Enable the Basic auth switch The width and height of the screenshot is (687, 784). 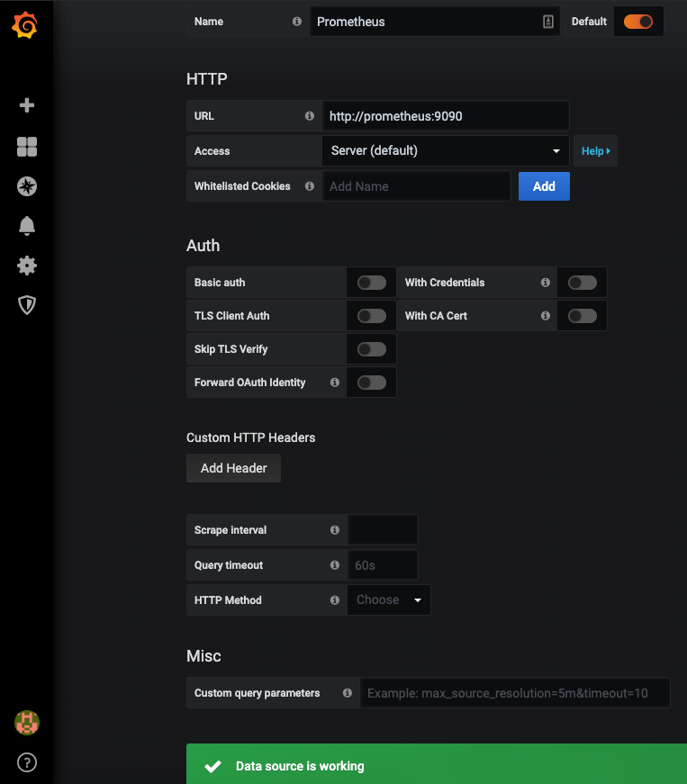coord(372,283)
